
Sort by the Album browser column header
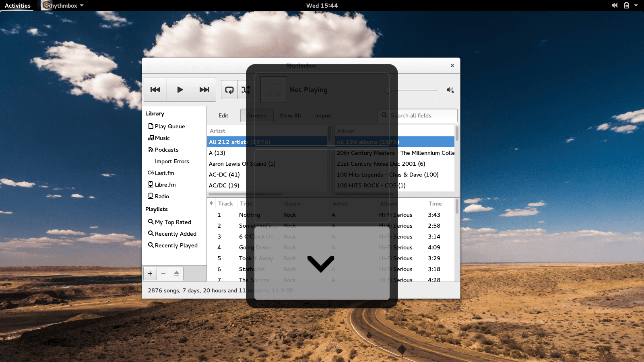coord(394,131)
